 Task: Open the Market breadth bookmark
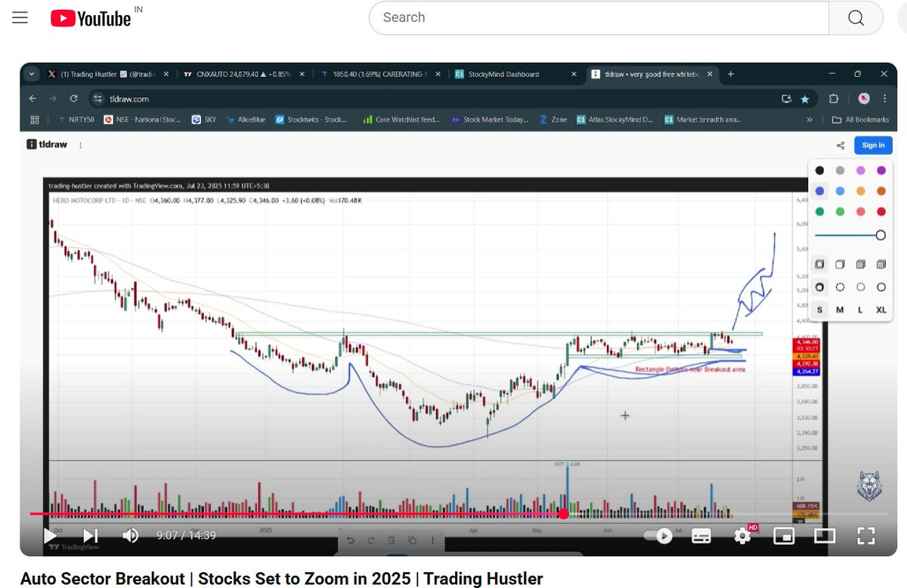(703, 119)
